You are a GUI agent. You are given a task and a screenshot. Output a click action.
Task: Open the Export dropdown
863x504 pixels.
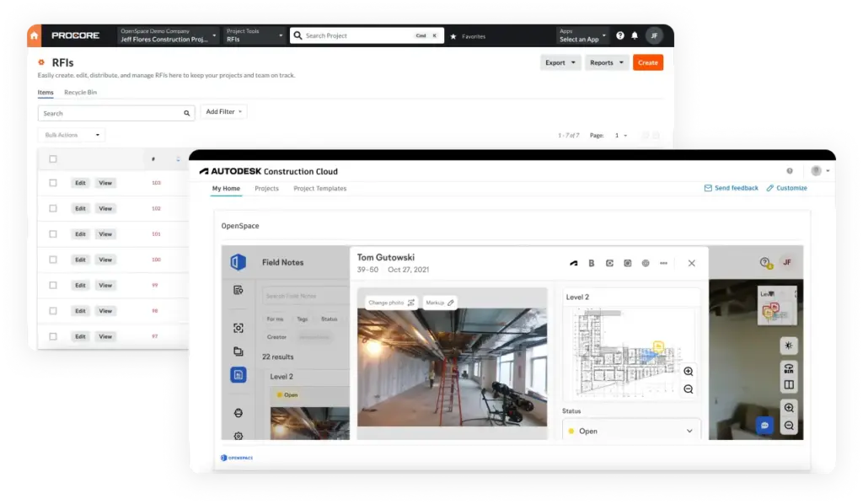(560, 62)
